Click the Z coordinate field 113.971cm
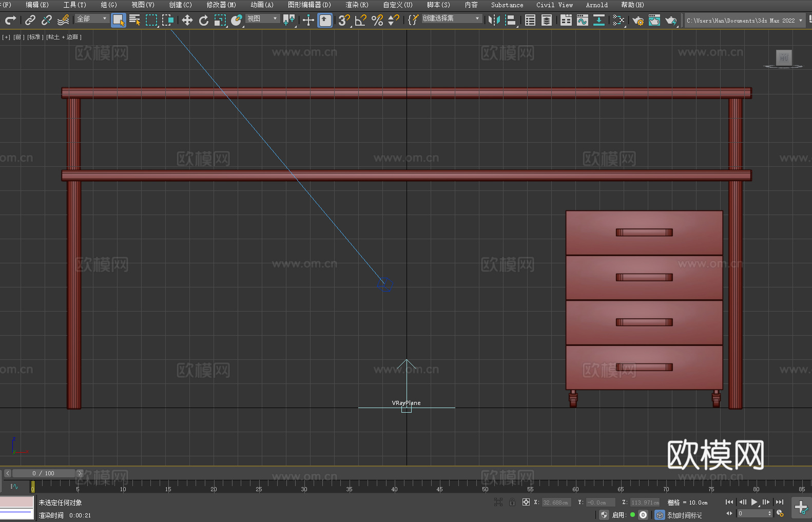 pyautogui.click(x=645, y=502)
